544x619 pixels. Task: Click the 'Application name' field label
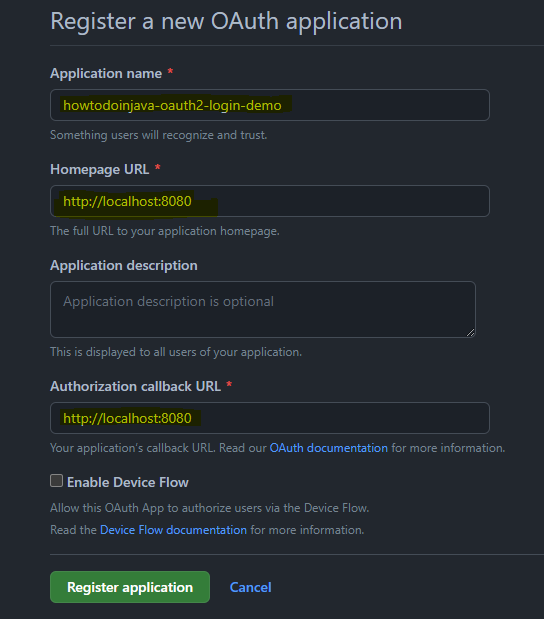tap(106, 73)
